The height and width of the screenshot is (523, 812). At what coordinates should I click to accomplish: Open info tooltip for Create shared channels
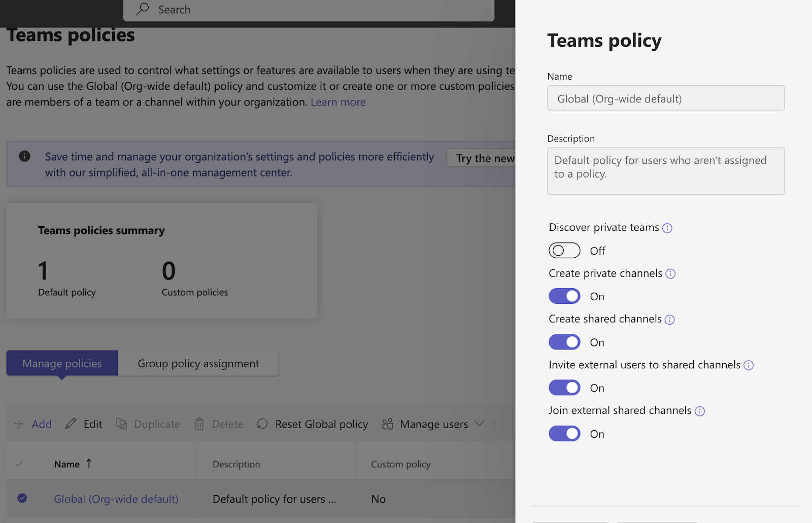[x=670, y=320]
